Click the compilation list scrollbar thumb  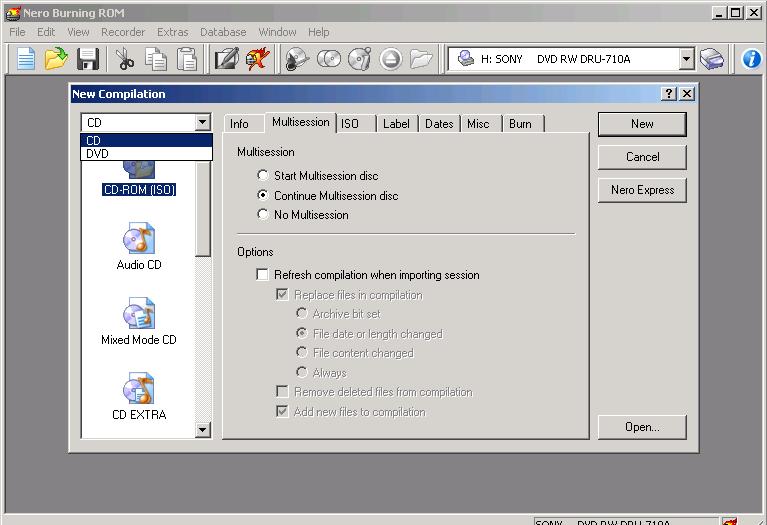point(202,209)
